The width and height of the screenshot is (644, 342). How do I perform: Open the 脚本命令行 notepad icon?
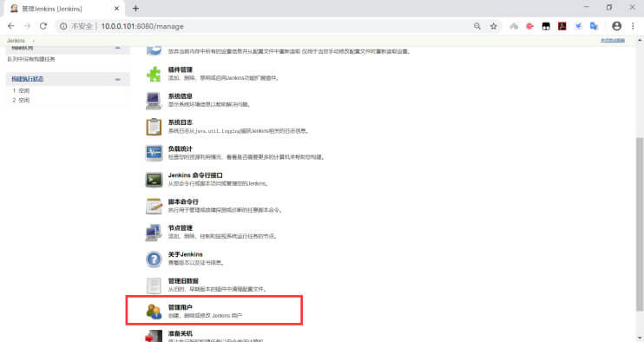(154, 206)
